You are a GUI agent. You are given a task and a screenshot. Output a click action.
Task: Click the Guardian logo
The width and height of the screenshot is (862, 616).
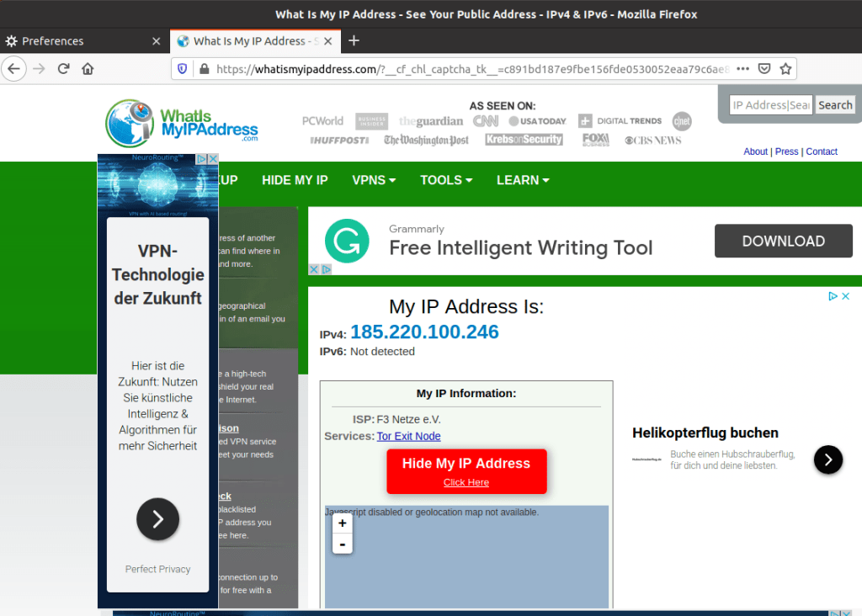tap(431, 121)
